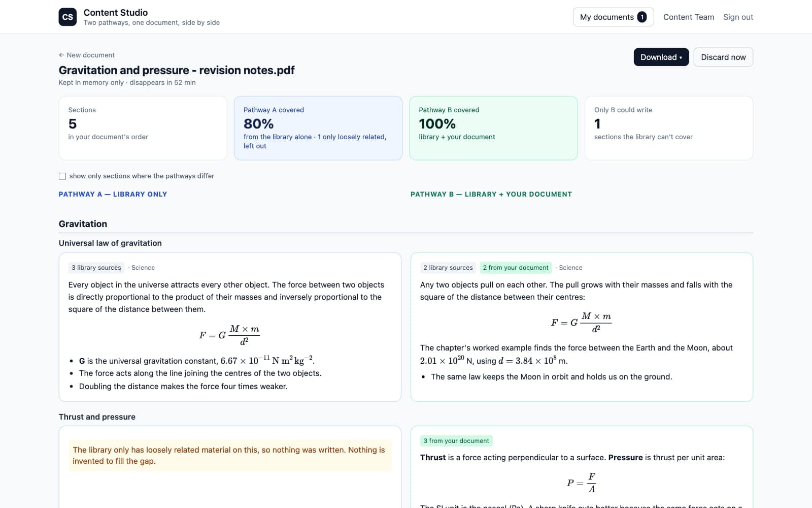Click the bullet about universal gravitation constant G
The width and height of the screenshot is (812, 508).
coord(197,361)
